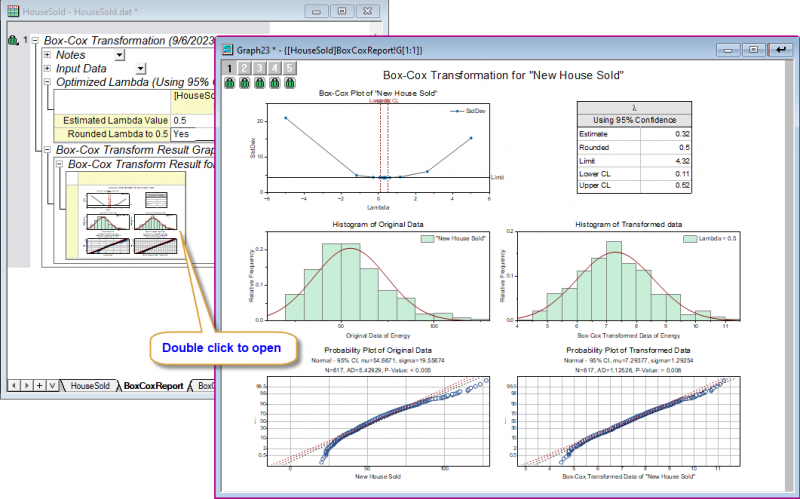800x499 pixels.
Task: Click the Estimate value 0.32 cell
Action: pos(666,134)
